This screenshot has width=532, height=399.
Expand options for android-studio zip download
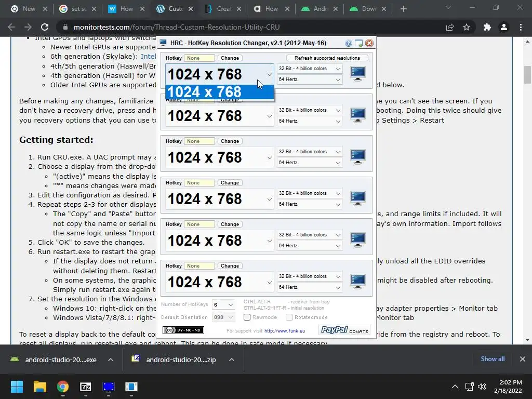click(x=232, y=360)
